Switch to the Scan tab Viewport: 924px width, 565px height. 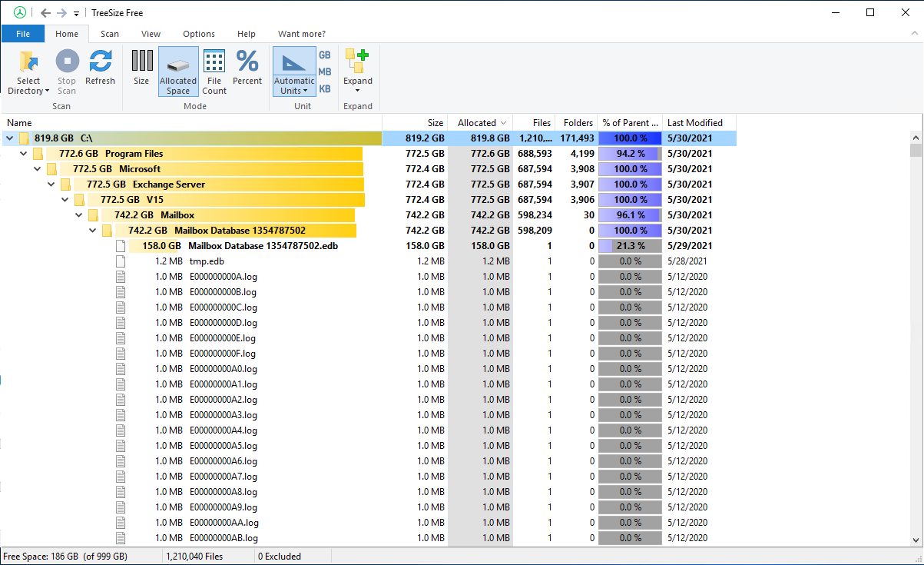(110, 34)
